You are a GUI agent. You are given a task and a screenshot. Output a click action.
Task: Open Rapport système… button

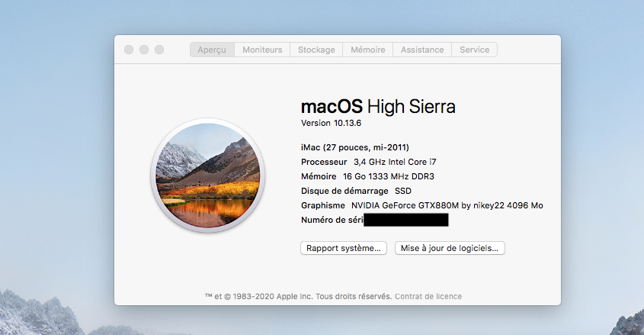tap(344, 248)
